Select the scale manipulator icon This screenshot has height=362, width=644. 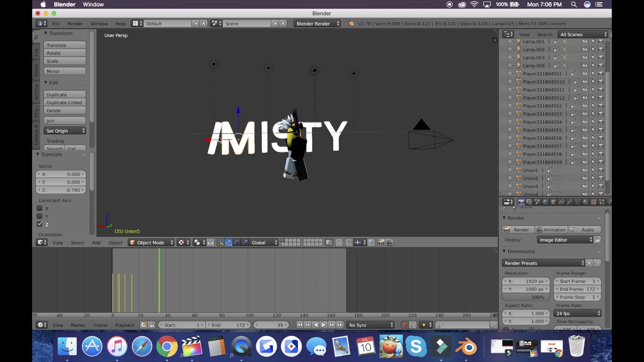(x=245, y=242)
